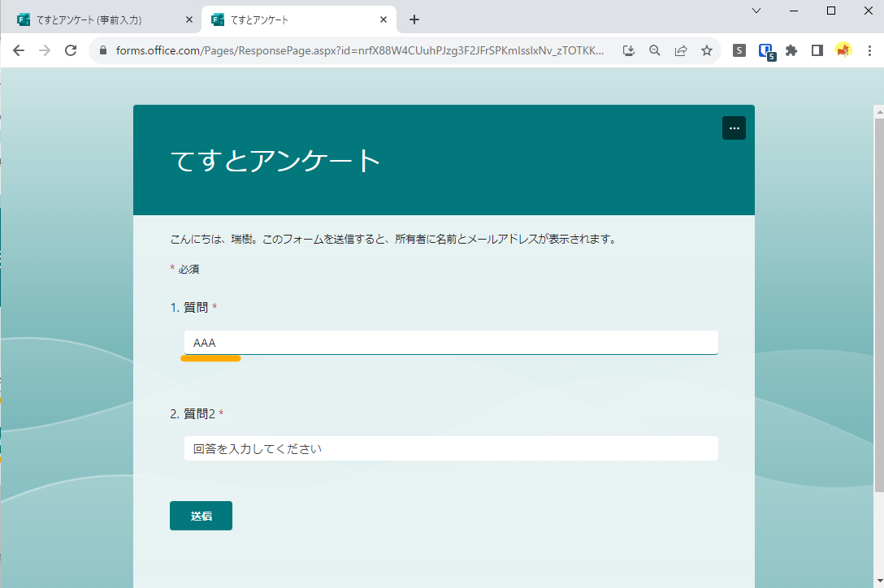Open the S extension icon
Screen dimensions: 884x588
pos(739,50)
